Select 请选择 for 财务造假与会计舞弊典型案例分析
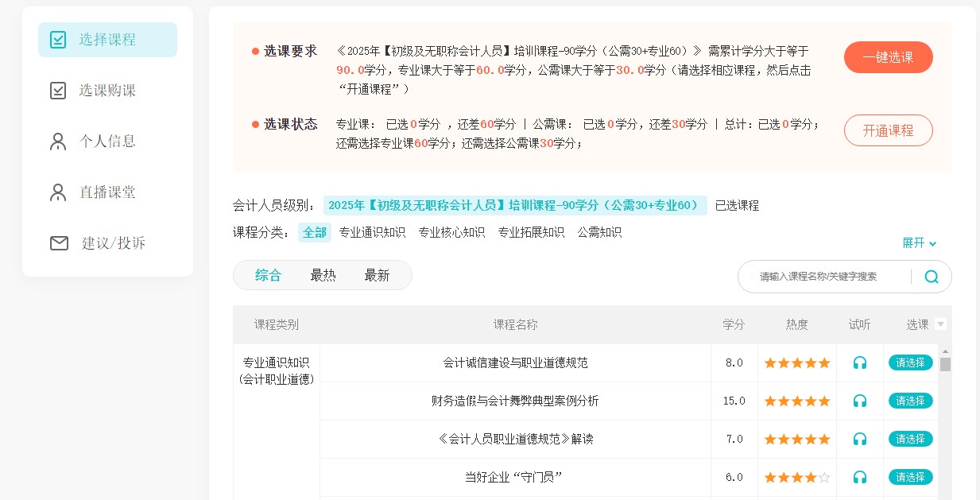This screenshot has width=980, height=500. pos(910,401)
